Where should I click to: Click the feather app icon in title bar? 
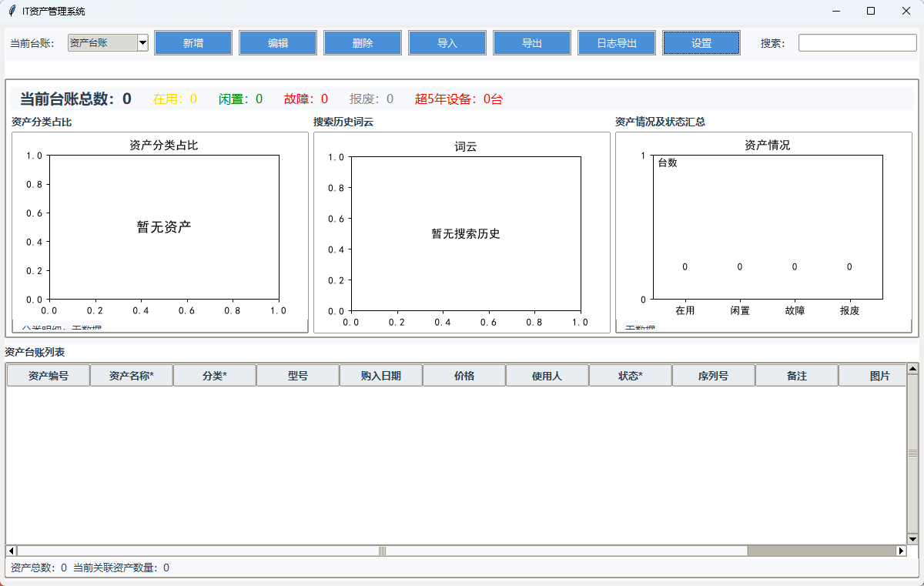tap(12, 11)
